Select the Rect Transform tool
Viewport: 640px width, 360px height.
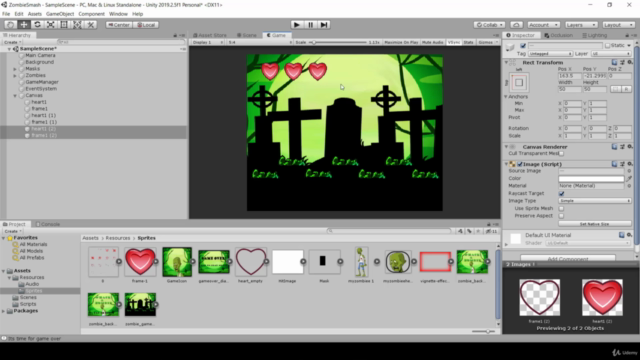click(x=64, y=25)
